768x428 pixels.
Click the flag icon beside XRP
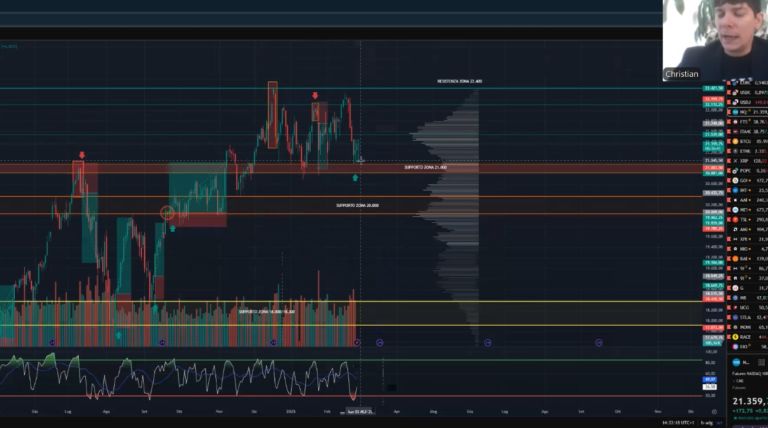pyautogui.click(x=729, y=161)
